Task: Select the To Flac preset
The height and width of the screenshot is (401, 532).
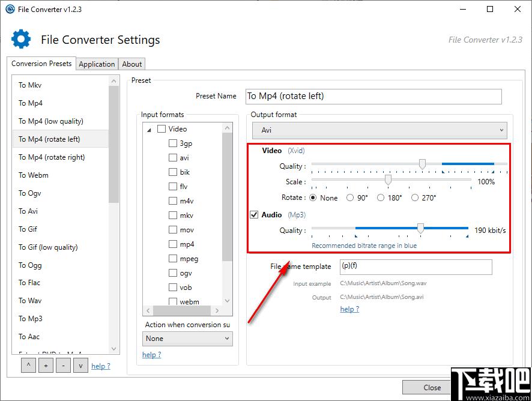Action: (61, 283)
